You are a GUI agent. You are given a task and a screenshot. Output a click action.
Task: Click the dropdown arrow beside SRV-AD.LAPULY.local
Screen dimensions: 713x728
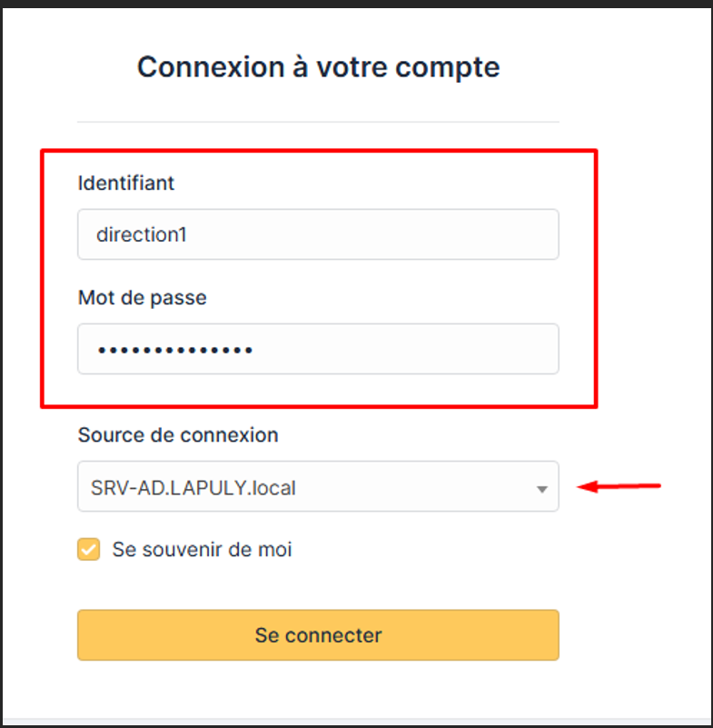(x=542, y=487)
